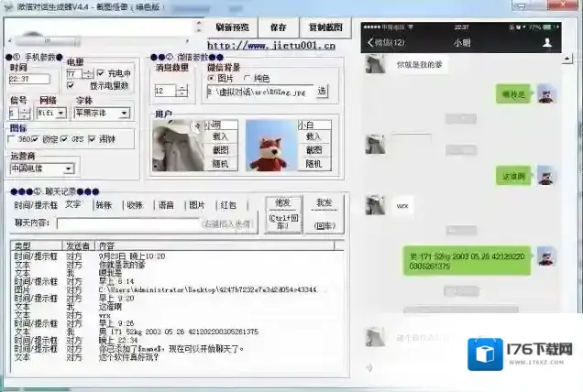
Task: Open the 字体 苹果字体 dropdown
Action: tap(125, 113)
